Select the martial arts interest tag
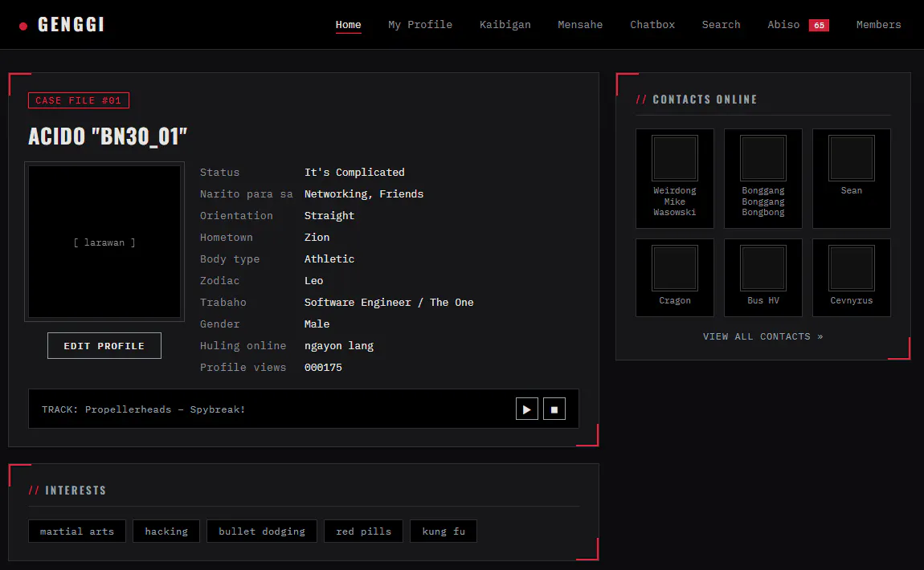 coord(77,531)
